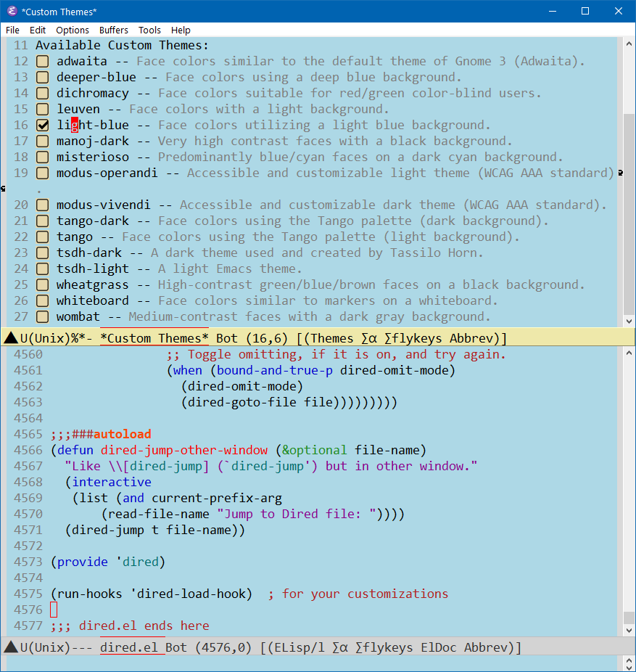The image size is (636, 672).
Task: Click the U(Unix) coding indicator of dired.el
Action: (x=45, y=647)
